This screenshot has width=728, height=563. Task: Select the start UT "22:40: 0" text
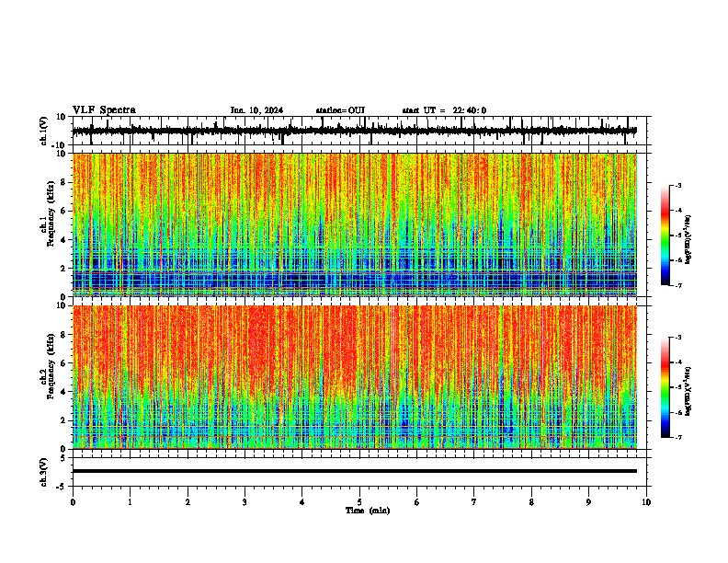470,110
